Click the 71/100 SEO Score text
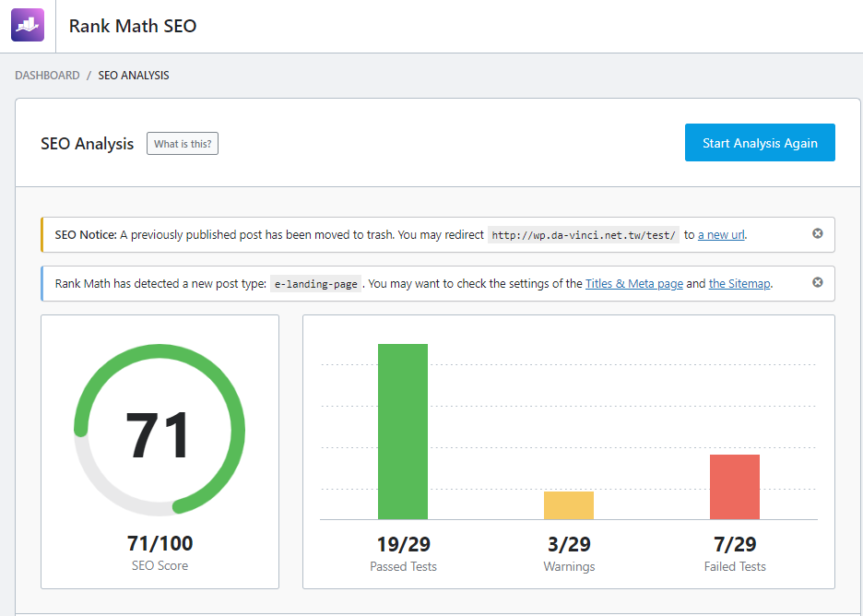The width and height of the screenshot is (863, 616). pyautogui.click(x=160, y=543)
